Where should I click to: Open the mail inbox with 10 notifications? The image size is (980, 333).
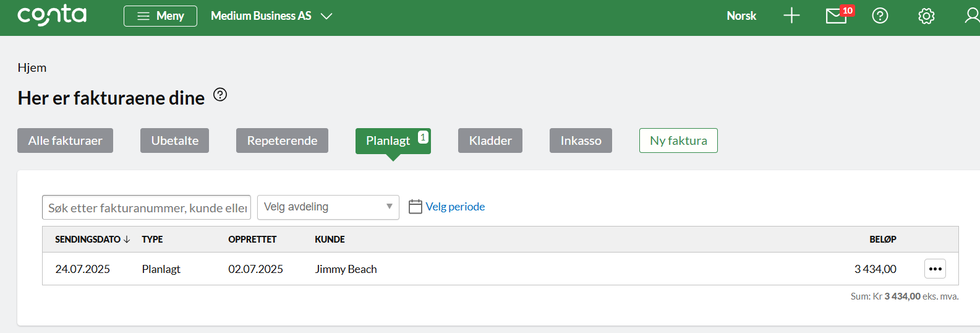click(839, 15)
